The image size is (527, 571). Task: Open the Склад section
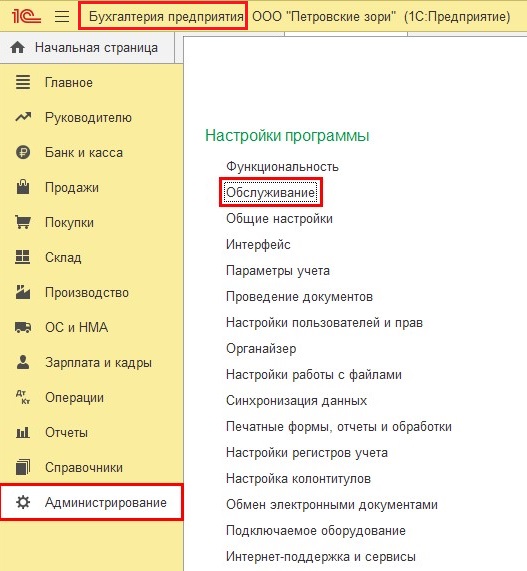63,257
